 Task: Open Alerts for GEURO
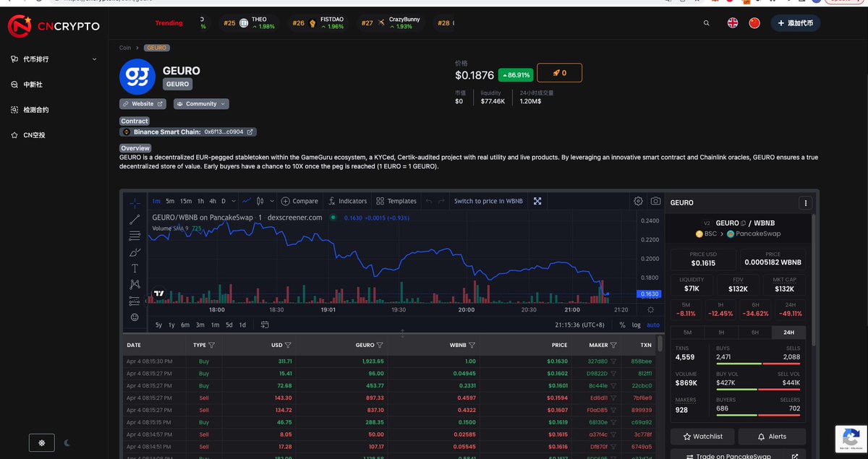(772, 437)
